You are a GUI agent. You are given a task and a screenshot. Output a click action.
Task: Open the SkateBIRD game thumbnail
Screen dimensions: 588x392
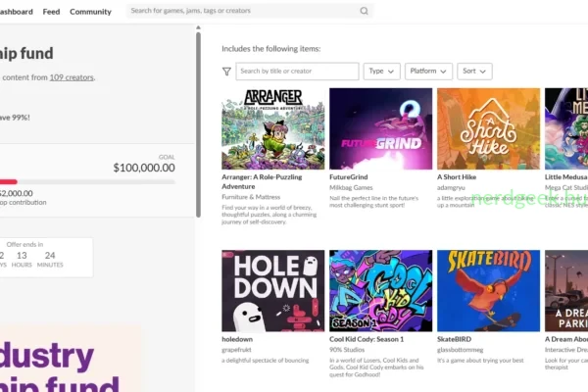pos(488,291)
